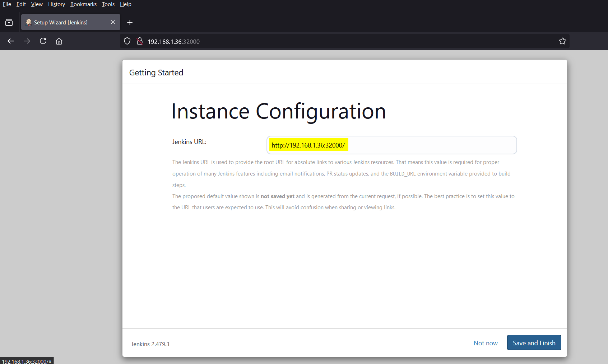This screenshot has width=608, height=364.
Task: Click the browser Back arrow icon
Action: point(11,41)
